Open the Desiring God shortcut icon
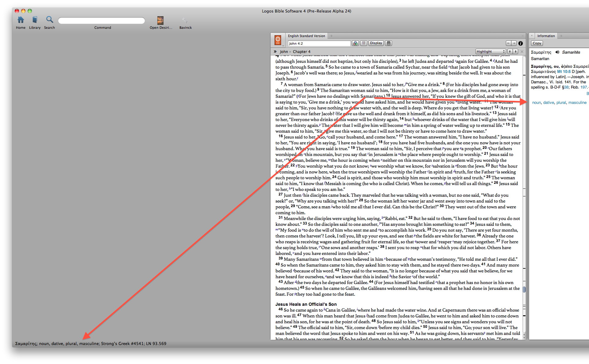Screen dimensions: 589x364 pos(160,21)
